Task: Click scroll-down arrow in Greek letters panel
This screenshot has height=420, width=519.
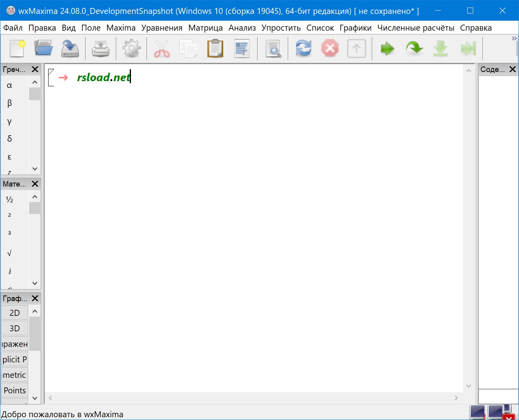Action: point(35,169)
